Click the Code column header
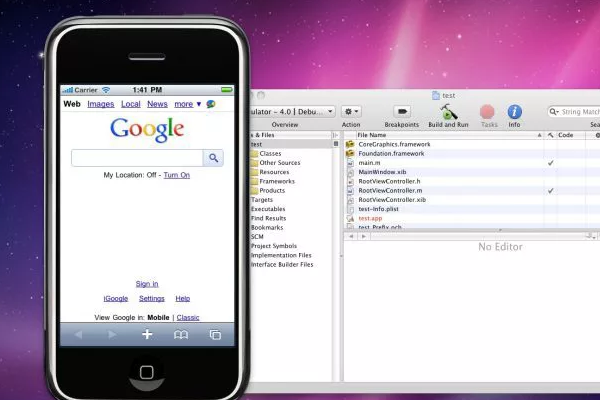The image size is (600, 400). coord(571,135)
